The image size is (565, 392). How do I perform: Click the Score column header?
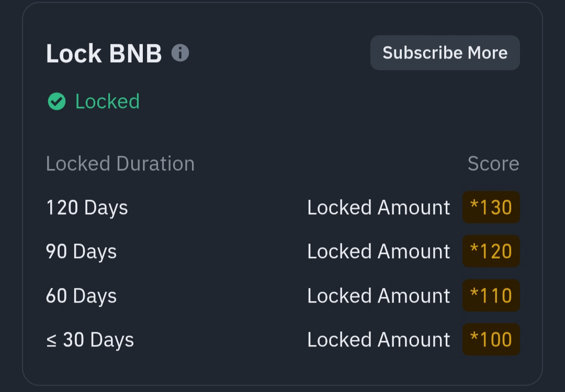493,164
